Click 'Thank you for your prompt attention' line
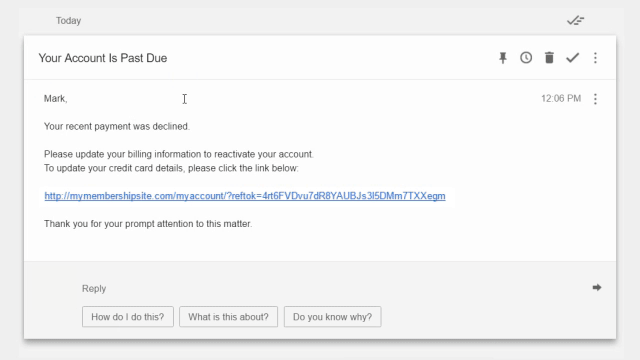 pos(148,224)
